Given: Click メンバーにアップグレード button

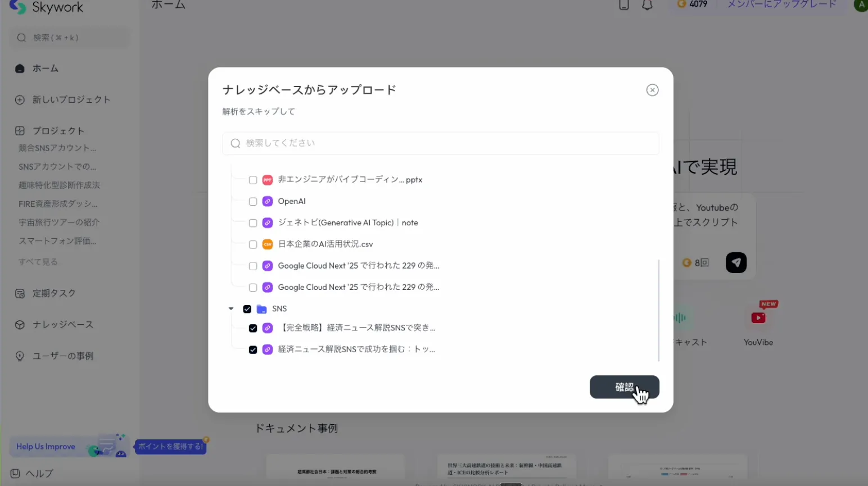Looking at the screenshot, I should tap(781, 4).
